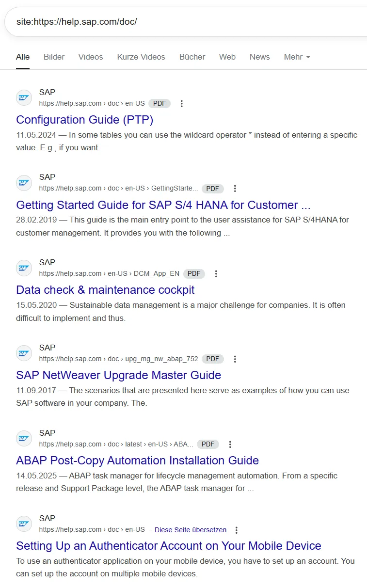Select the Bücher search tab
Screen dimensions: 367x588
click(192, 57)
